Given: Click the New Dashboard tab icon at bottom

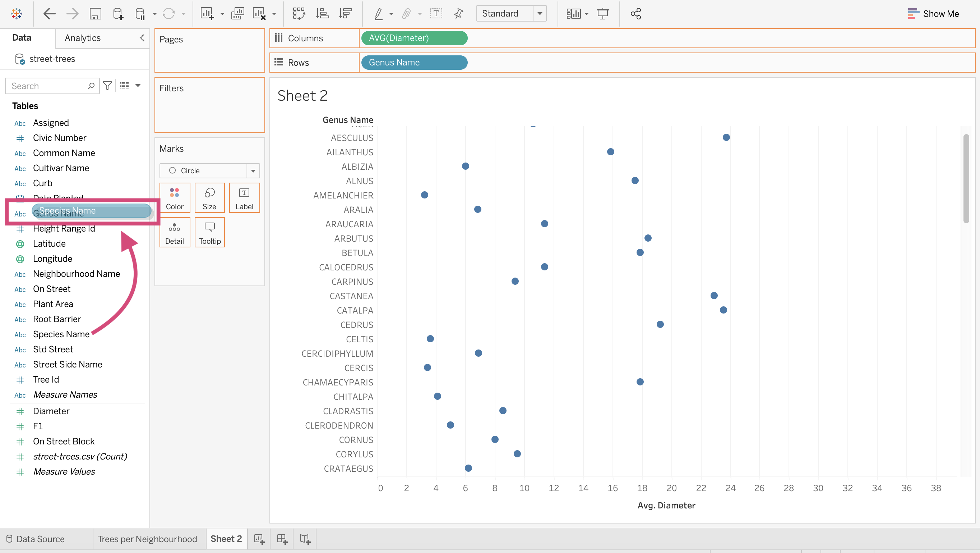Looking at the screenshot, I should tap(282, 539).
